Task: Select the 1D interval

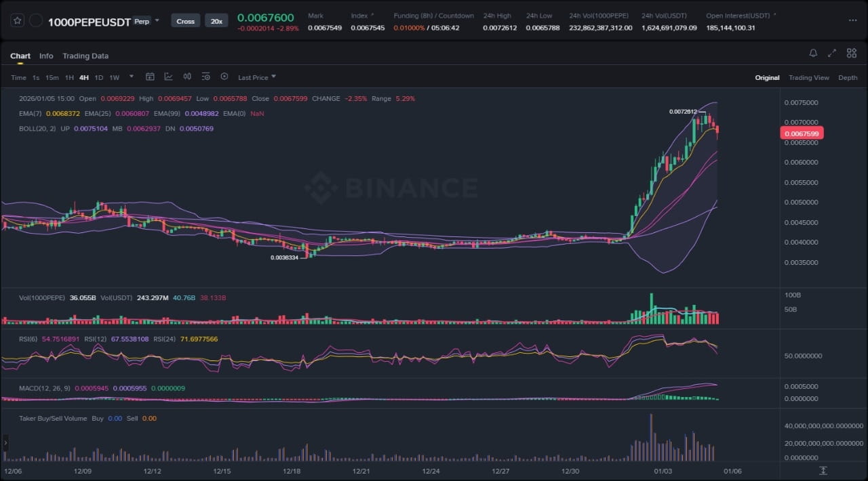Action: click(x=99, y=77)
